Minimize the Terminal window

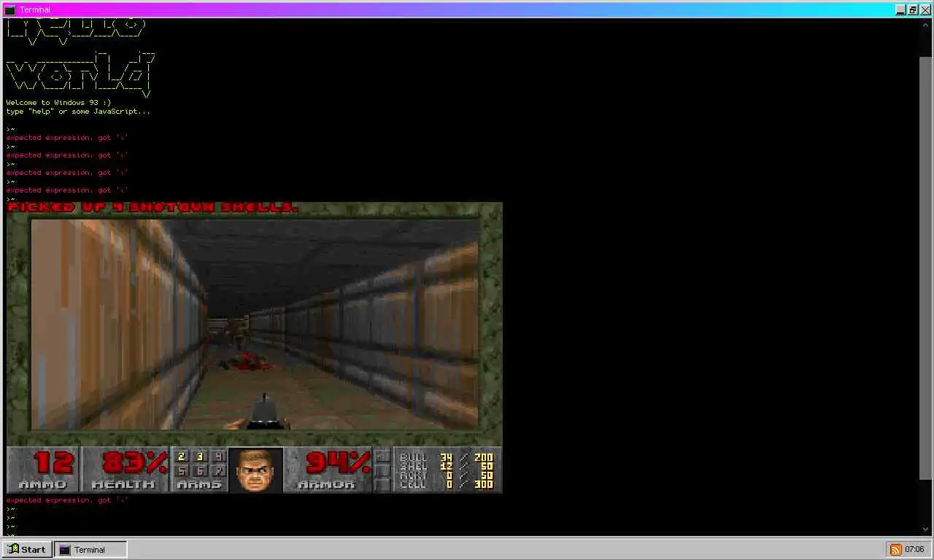pos(901,10)
